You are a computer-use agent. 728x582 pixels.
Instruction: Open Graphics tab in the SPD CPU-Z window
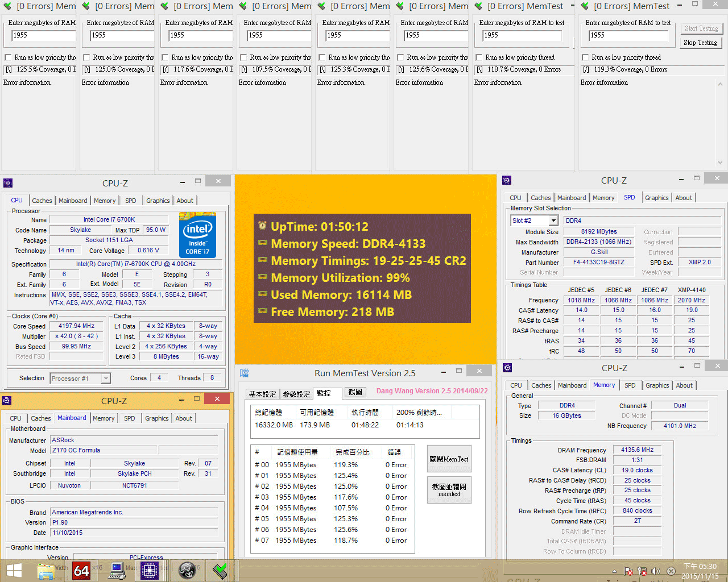tap(656, 198)
